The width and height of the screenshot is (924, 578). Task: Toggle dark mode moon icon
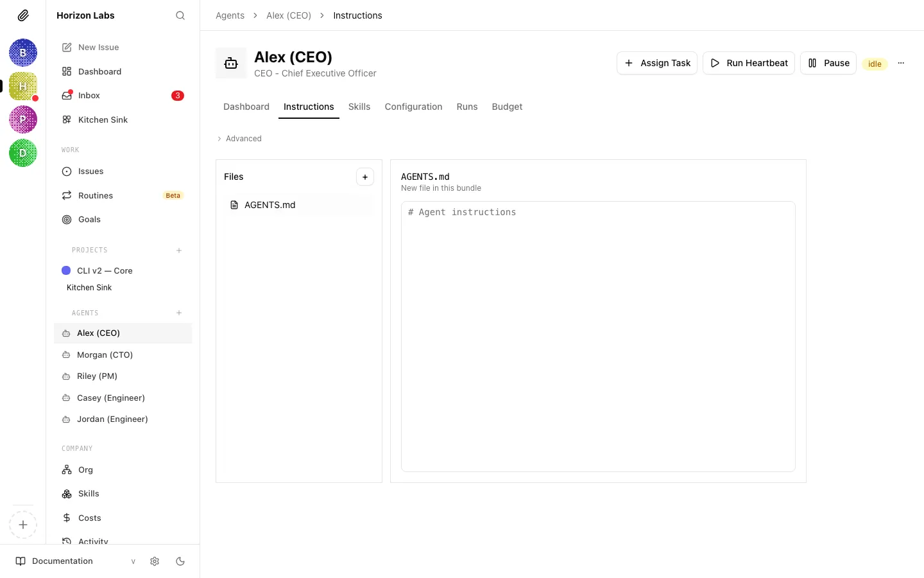tap(180, 561)
